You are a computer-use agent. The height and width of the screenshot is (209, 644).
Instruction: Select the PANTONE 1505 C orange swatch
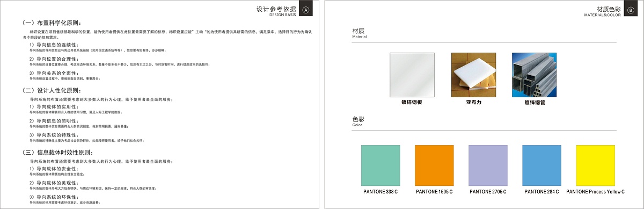tap(435, 165)
